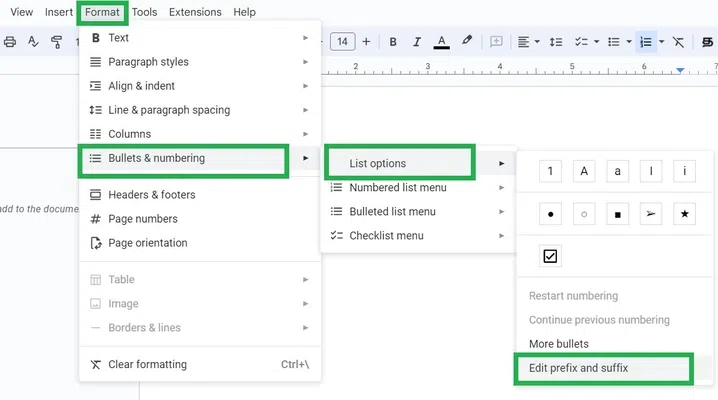Click the highlight color pen icon
Viewport: 718px width, 400px height.
[x=466, y=42]
